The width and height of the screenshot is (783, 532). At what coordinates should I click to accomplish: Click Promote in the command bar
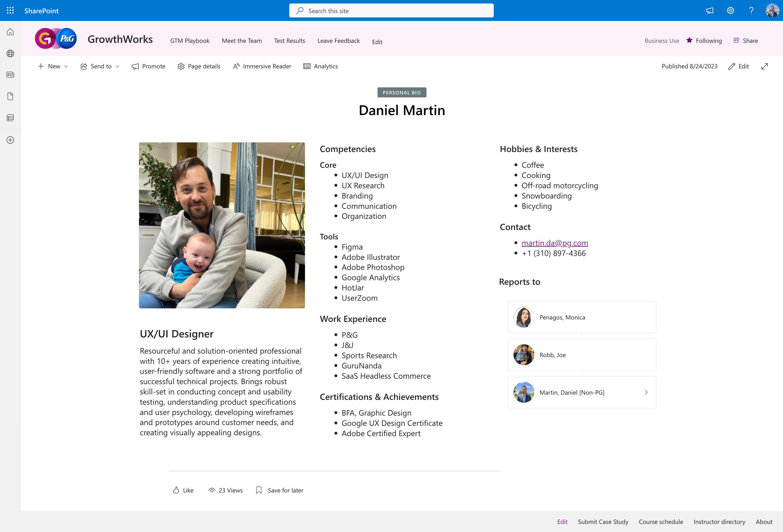pyautogui.click(x=148, y=66)
